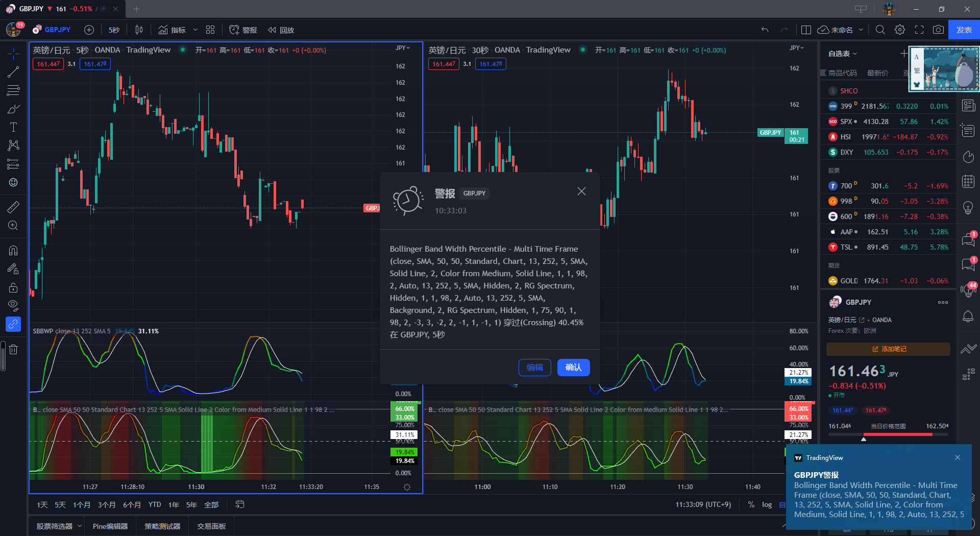
Task: Confirm the alert with 确认
Action: click(573, 367)
